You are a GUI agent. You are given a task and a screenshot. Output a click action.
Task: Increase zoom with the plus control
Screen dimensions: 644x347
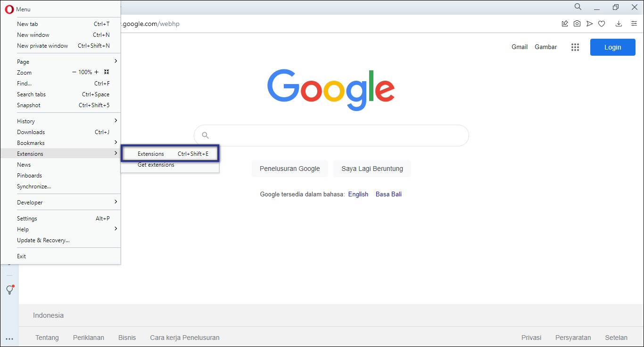(97, 72)
